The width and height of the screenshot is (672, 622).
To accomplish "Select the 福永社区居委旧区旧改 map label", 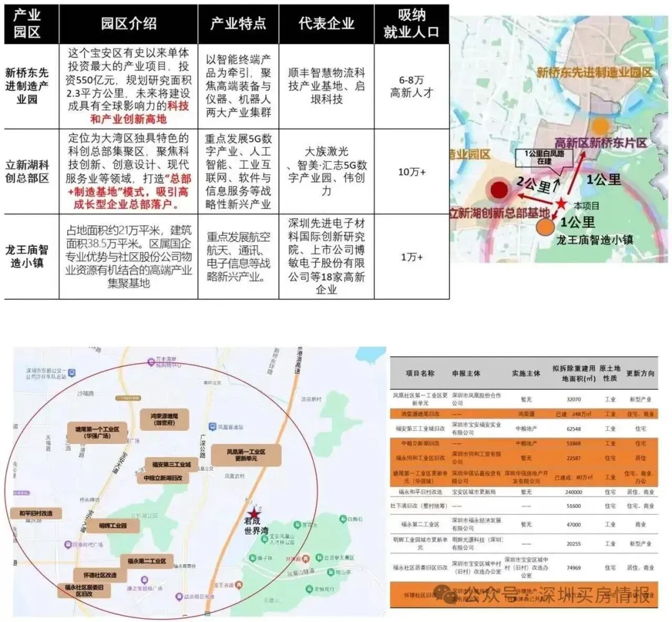I will click(85, 591).
